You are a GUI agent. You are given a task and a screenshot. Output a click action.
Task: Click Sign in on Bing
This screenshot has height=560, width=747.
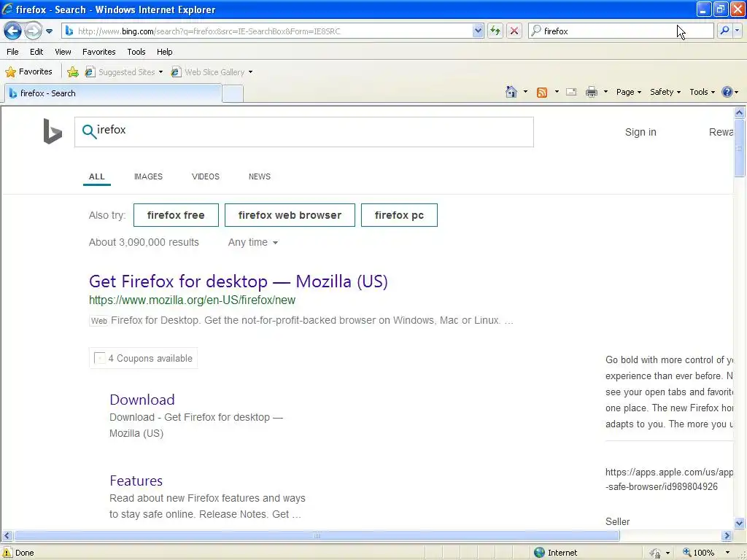click(640, 132)
